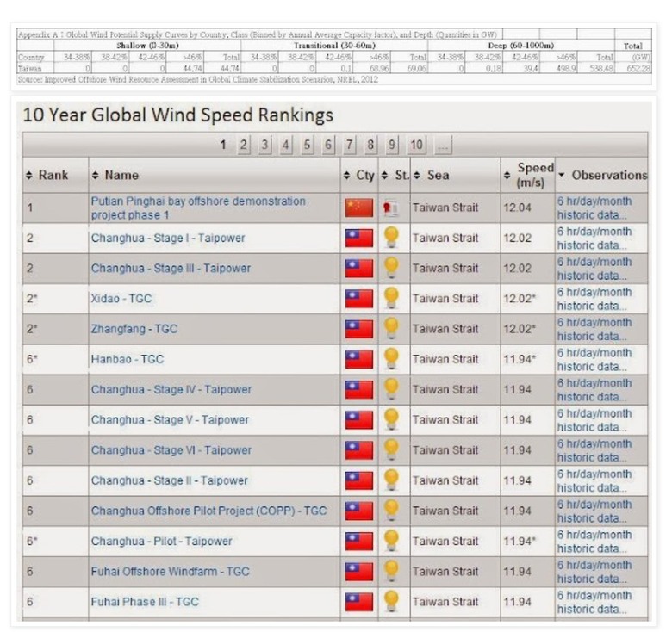Screen dimensions: 672x632
Task: Click the flag in Xidao - TGC row
Action: (358, 299)
